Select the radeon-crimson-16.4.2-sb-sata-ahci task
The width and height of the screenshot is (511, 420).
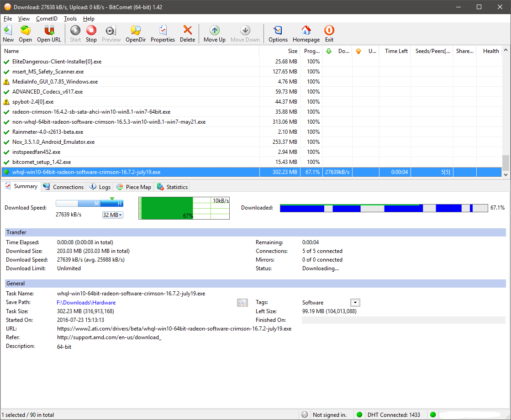click(252, 112)
